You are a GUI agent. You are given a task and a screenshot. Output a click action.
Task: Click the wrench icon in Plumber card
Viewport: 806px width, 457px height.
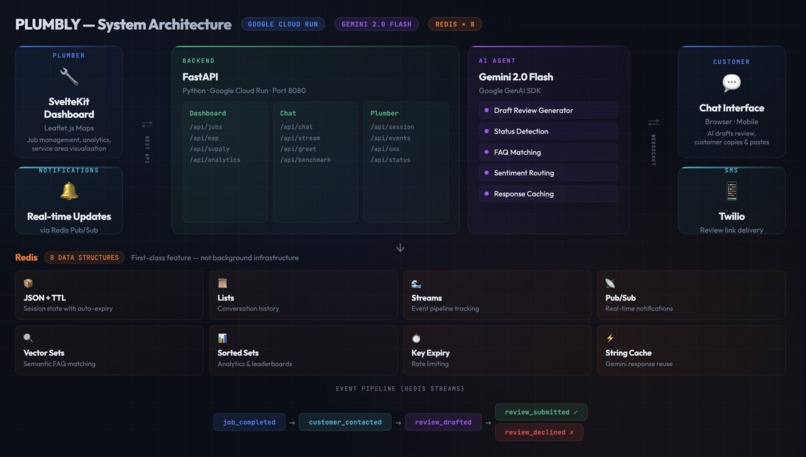69,77
